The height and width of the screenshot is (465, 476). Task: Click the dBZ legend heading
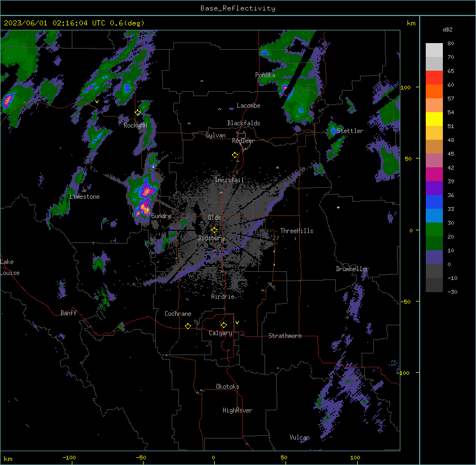(447, 30)
